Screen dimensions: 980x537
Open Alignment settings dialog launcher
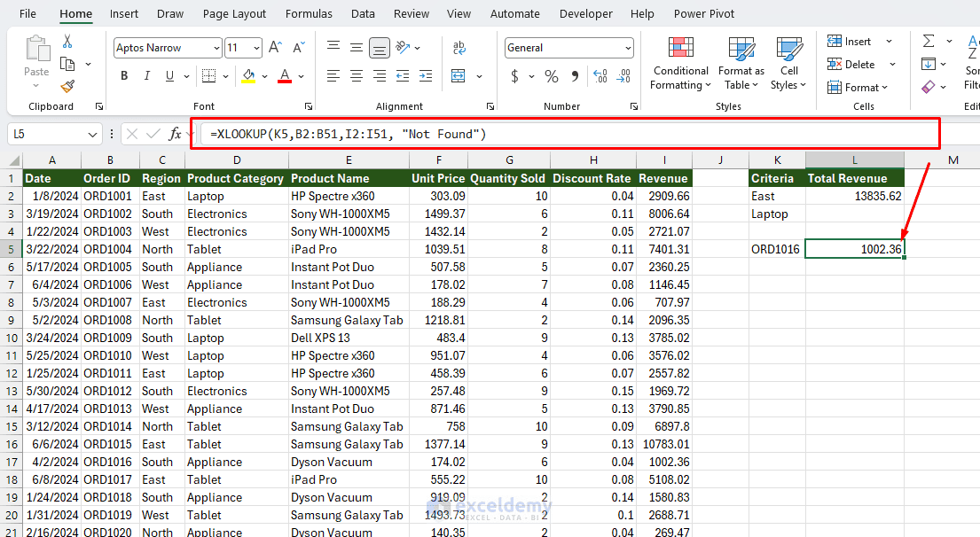point(490,106)
